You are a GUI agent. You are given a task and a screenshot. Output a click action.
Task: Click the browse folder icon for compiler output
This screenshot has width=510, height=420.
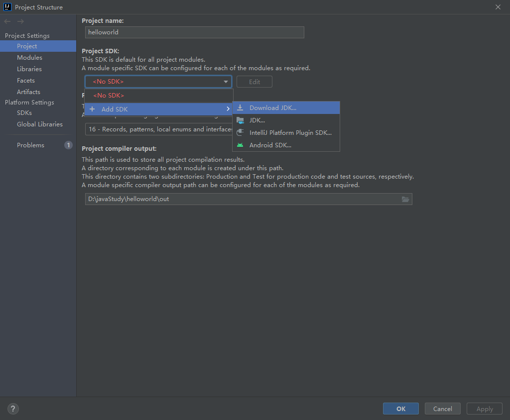pos(405,199)
